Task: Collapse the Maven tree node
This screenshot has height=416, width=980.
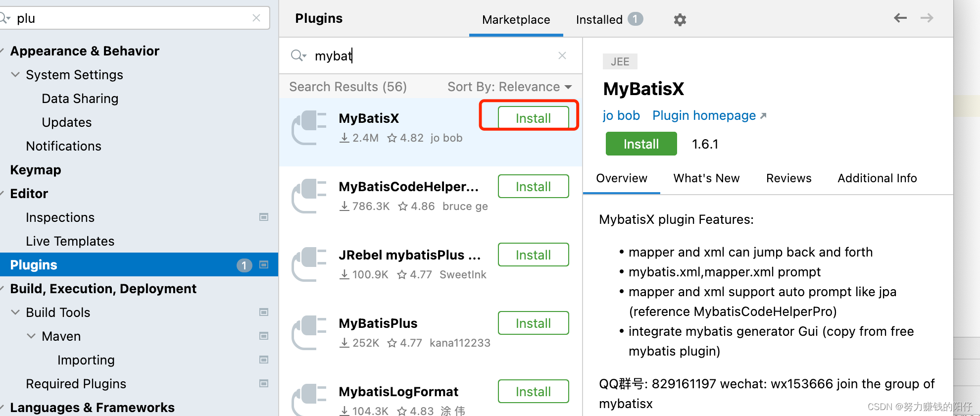Action: coord(31,336)
